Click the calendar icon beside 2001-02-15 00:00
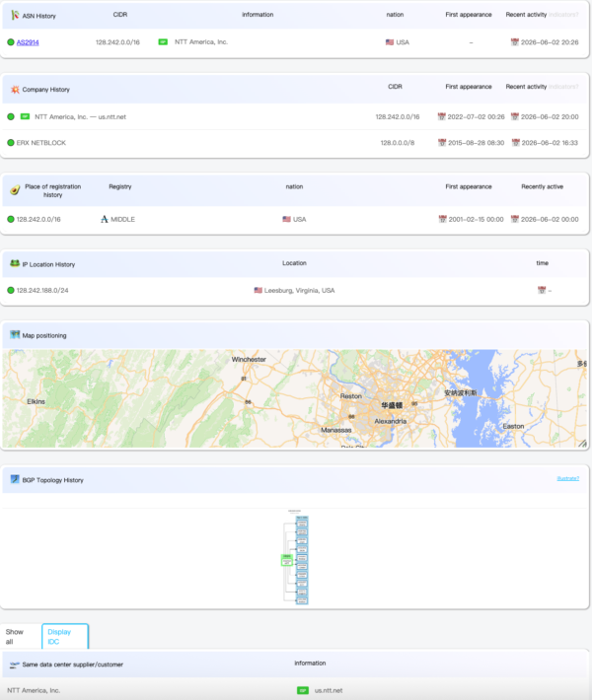 442,219
